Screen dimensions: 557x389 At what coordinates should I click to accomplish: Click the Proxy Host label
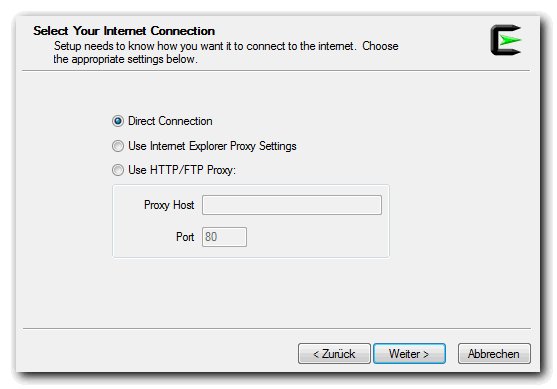tap(169, 205)
